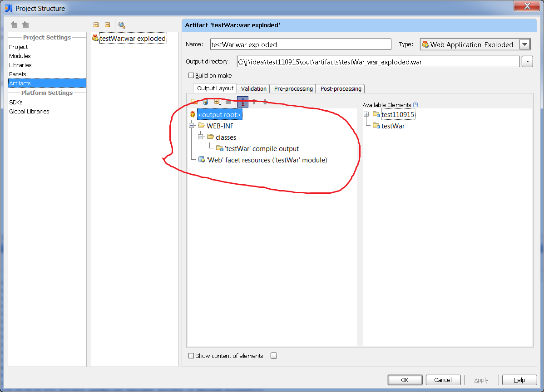Switch to the Output Layout tab

[215, 88]
